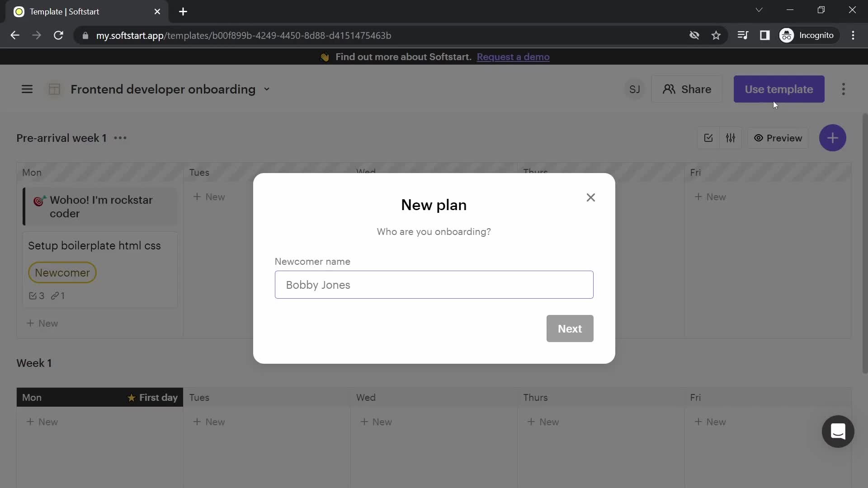This screenshot has height=488, width=868.
Task: Click the Newcomer label tag on the task card
Action: [62, 273]
